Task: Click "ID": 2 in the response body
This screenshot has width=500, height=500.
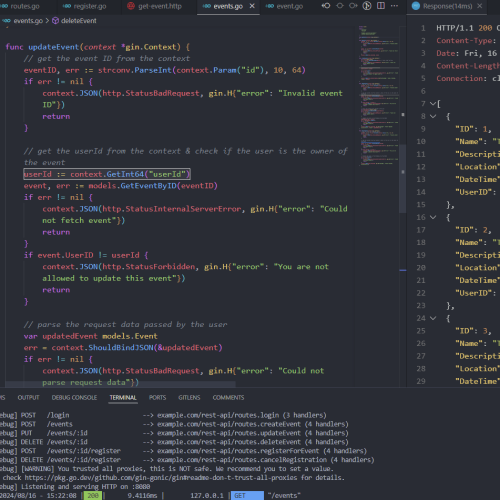Action: pyautogui.click(x=473, y=230)
